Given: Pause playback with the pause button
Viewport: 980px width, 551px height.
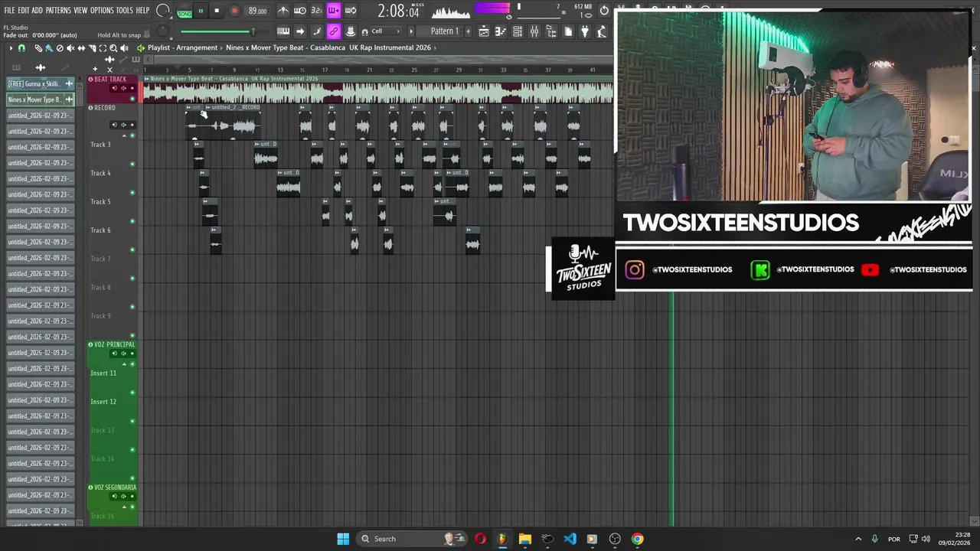Looking at the screenshot, I should point(201,11).
